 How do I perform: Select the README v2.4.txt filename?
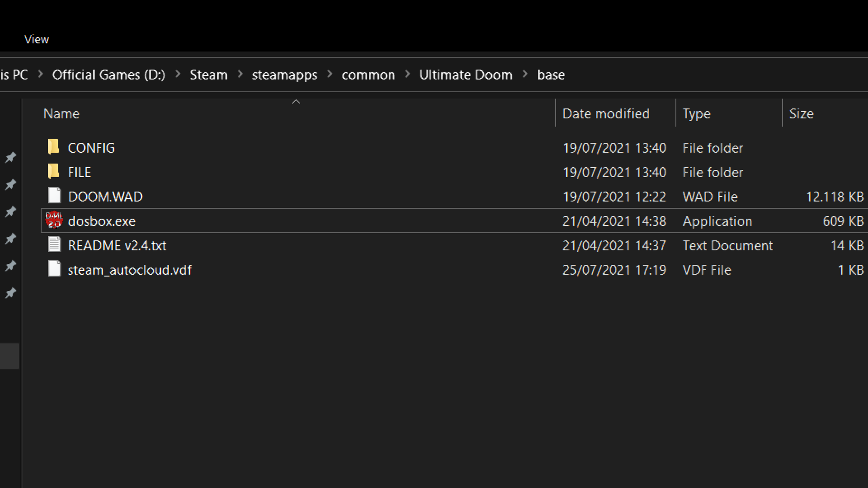point(117,245)
